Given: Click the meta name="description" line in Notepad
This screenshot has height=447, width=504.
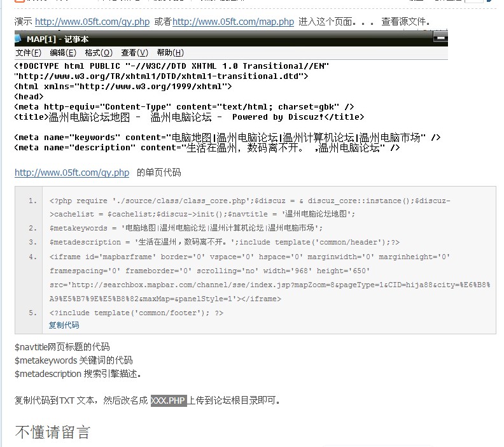Looking at the screenshot, I should pyautogui.click(x=207, y=148).
